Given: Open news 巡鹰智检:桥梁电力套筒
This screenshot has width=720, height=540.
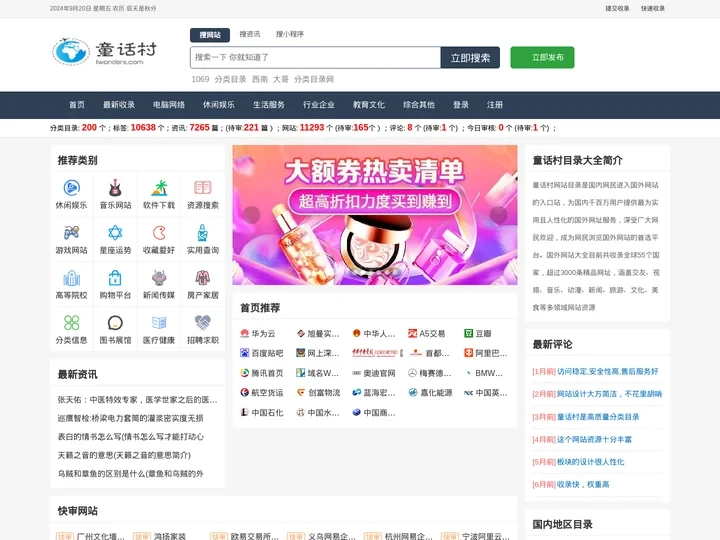Looking at the screenshot, I should 130,418.
